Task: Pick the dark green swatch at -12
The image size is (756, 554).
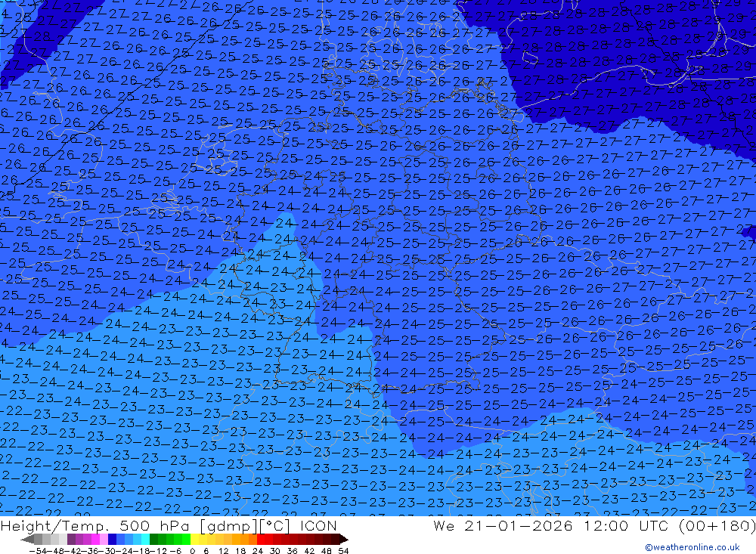Action: click(153, 540)
